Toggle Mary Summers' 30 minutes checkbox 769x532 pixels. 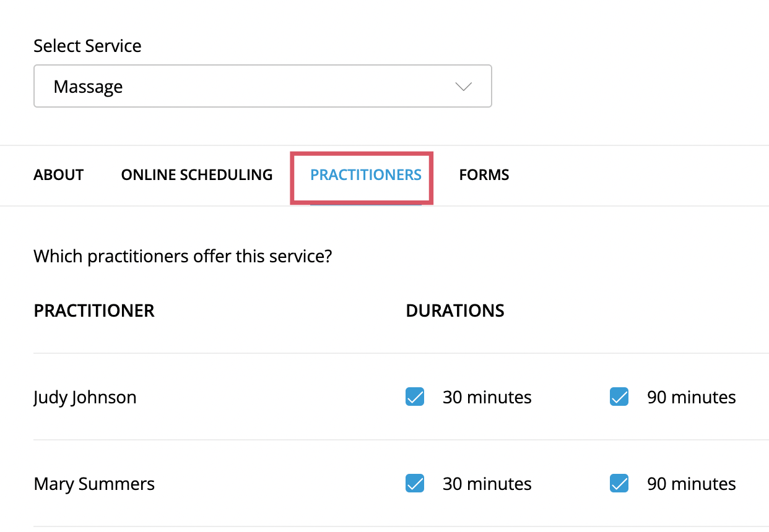[415, 483]
